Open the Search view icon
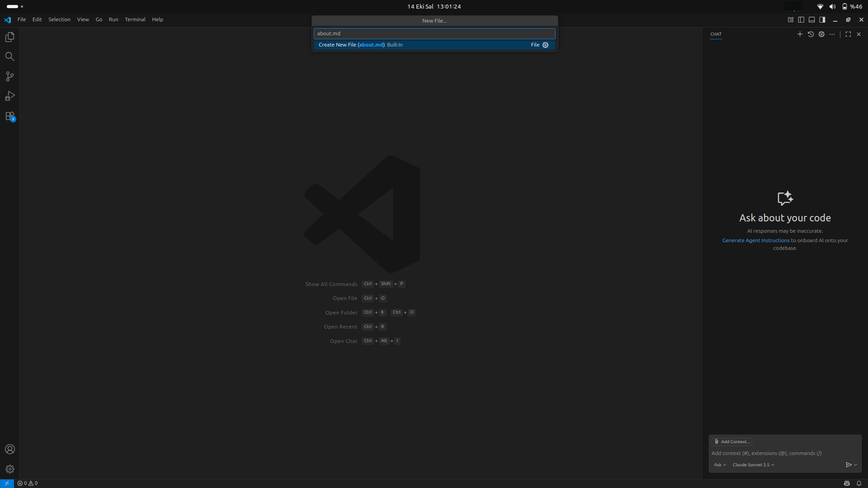The width and height of the screenshot is (868, 488). point(9,56)
